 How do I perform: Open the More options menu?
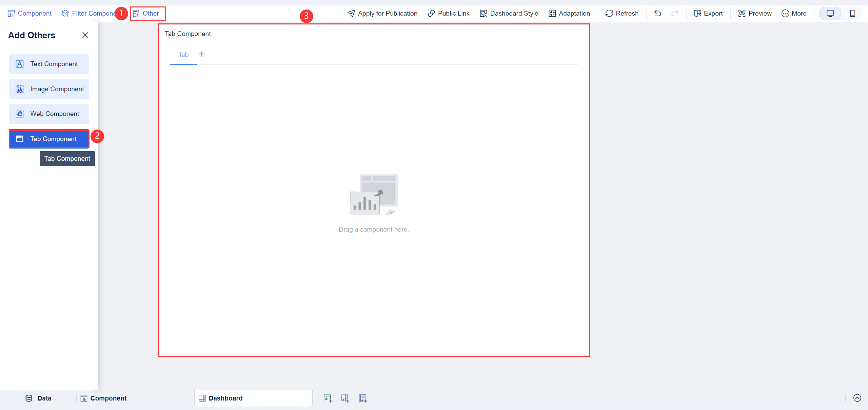pyautogui.click(x=794, y=13)
